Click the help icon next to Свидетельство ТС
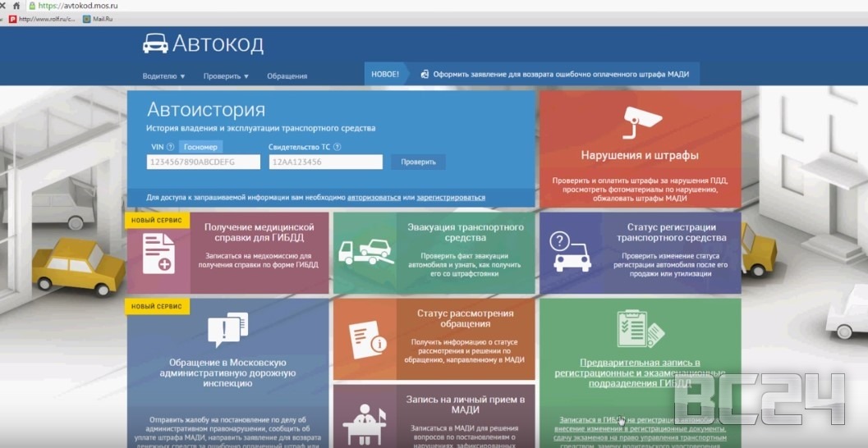The height and width of the screenshot is (448, 868). coord(338,147)
